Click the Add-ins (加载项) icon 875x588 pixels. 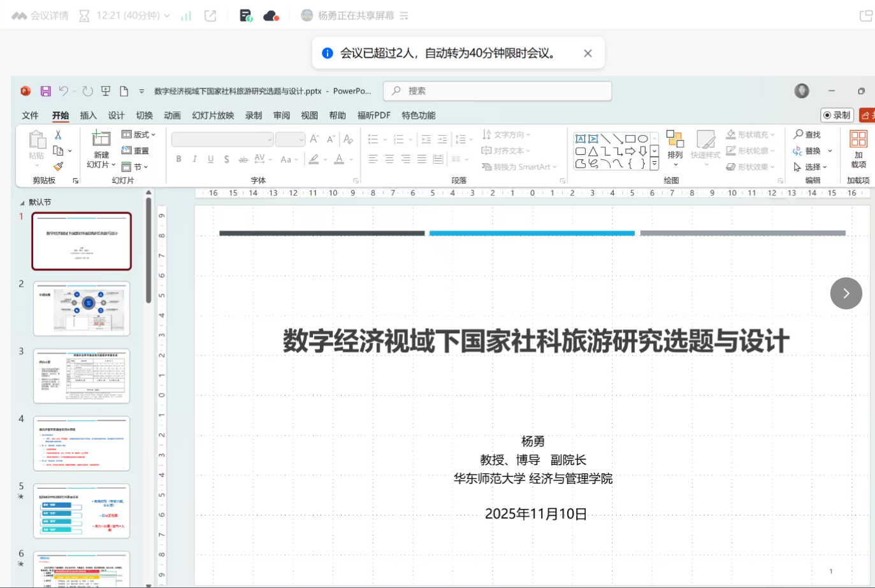click(x=858, y=140)
